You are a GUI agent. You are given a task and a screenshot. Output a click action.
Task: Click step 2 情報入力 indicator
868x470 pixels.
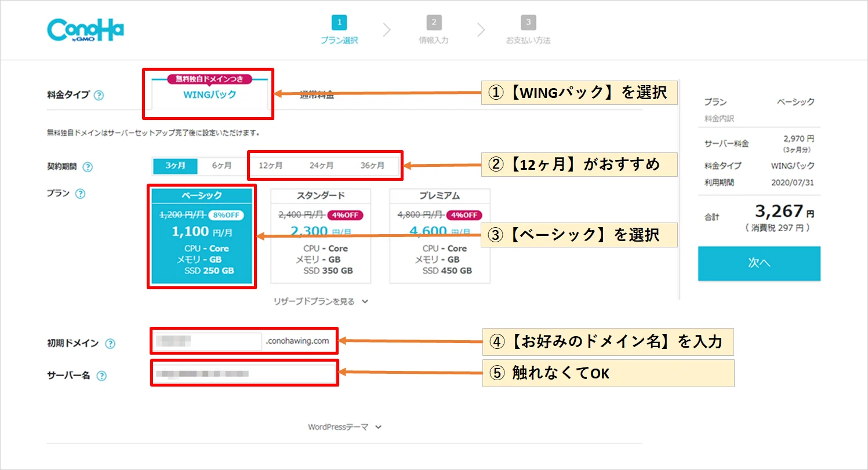click(434, 30)
